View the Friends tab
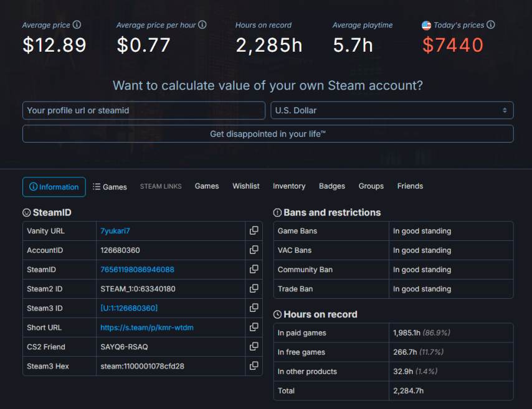532x409 pixels. [x=410, y=186]
